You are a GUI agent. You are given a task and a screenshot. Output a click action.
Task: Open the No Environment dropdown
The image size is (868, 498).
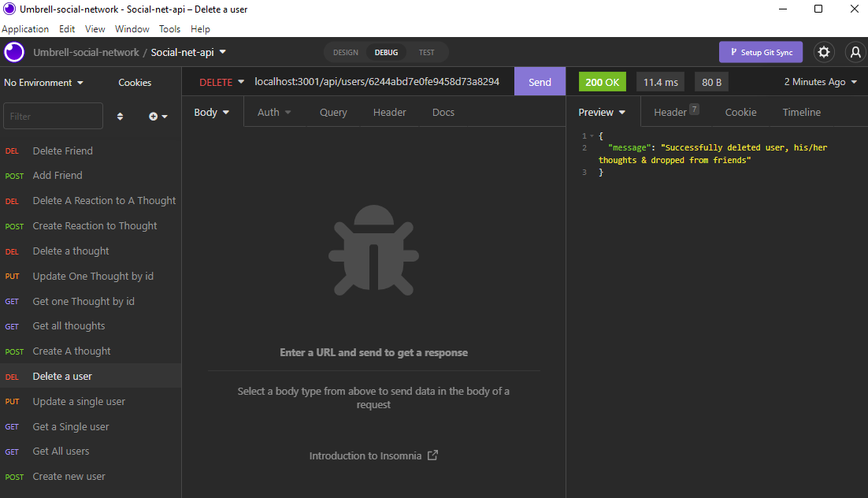[x=43, y=82]
